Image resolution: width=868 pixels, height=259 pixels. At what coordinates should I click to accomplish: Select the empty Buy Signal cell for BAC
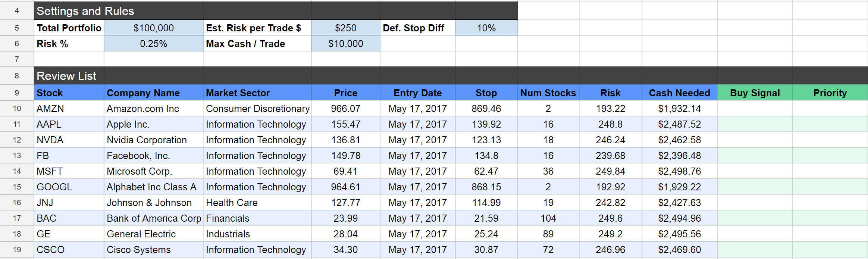click(755, 218)
